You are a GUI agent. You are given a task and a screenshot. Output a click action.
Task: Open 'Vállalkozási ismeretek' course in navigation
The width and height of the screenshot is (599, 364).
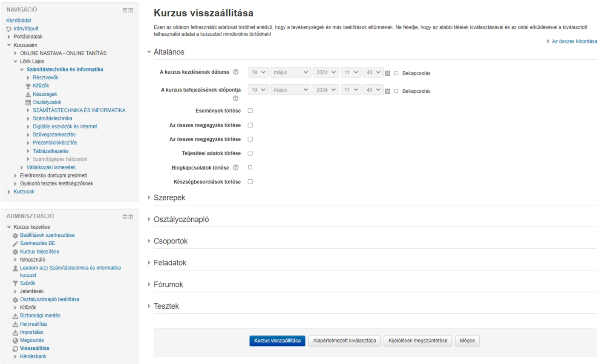coord(51,167)
